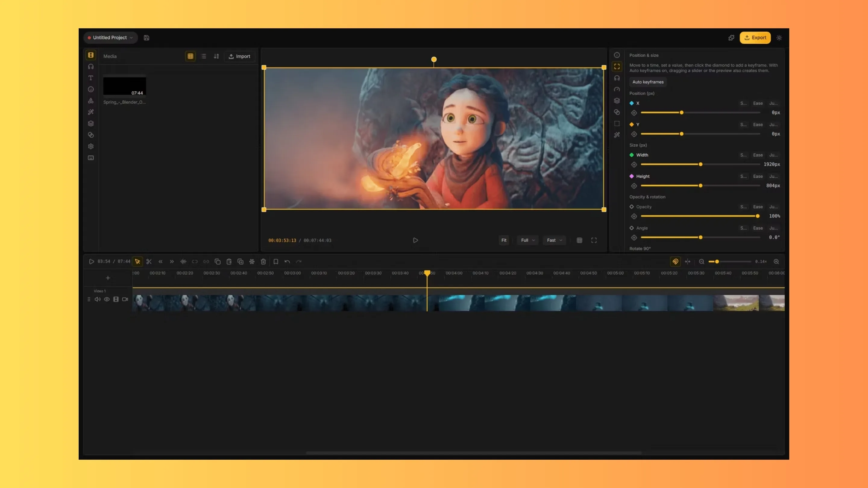Open Ease dropdown for Height
The width and height of the screenshot is (868, 488).
758,177
